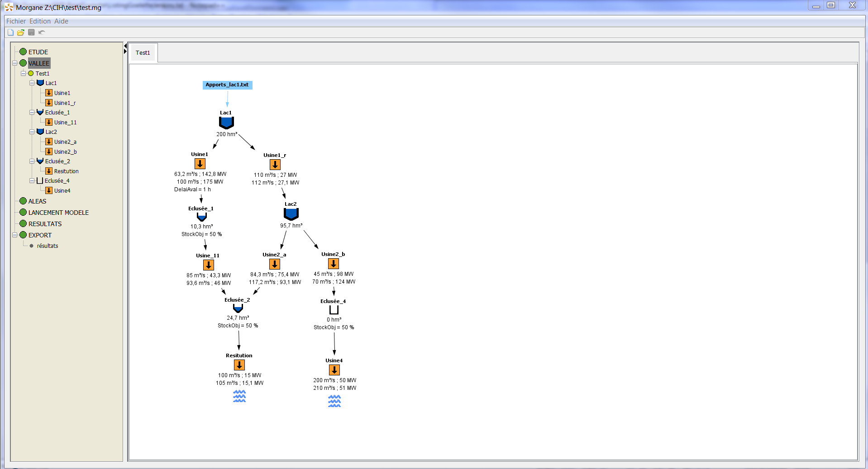
Task: Select Resitution in the tree
Action: pos(66,171)
